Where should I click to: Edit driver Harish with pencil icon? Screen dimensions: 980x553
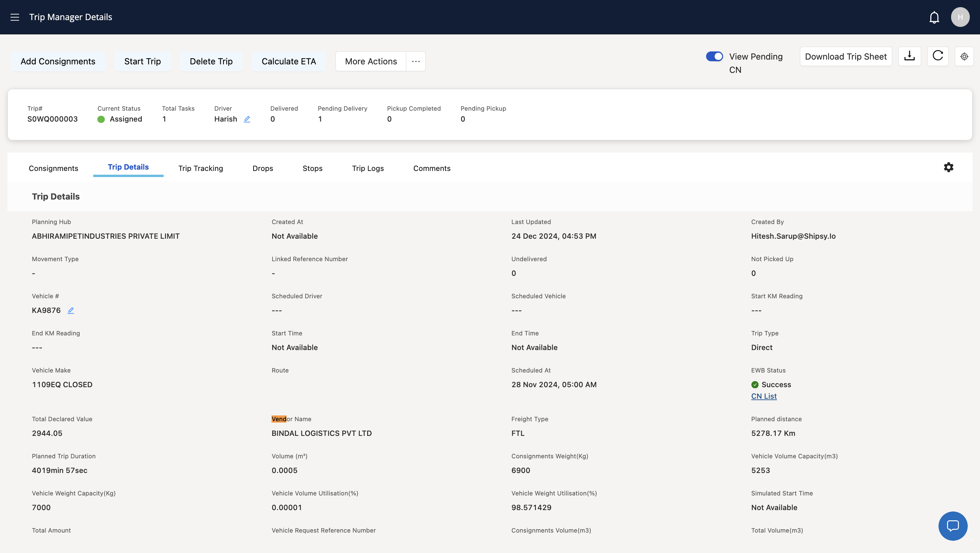(247, 119)
